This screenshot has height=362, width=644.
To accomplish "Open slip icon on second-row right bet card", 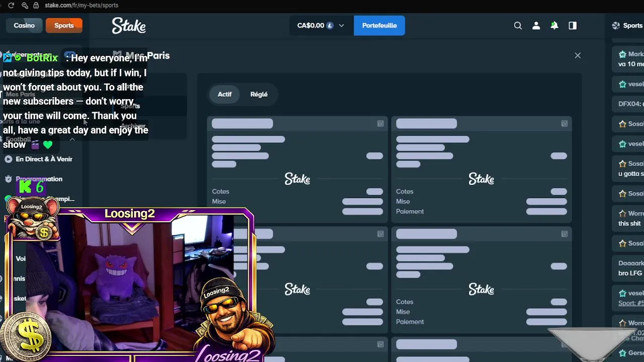I will coord(565,234).
